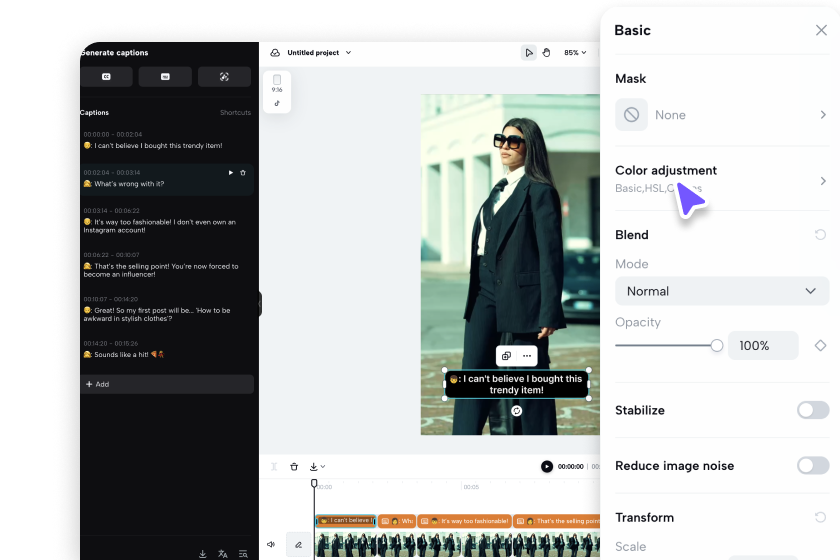Select caption 'Sounds like a hit!' in list
Screen dimensions: 840x560
(124, 354)
